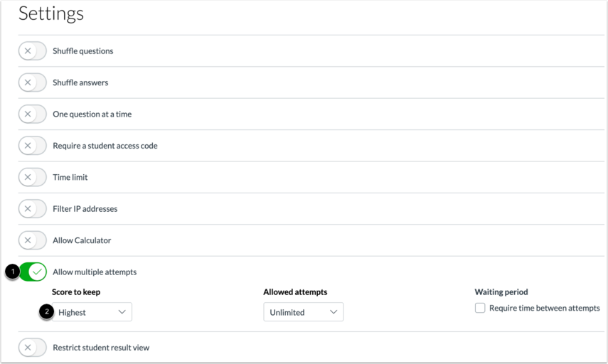This screenshot has width=608, height=364.
Task: Open the Score to keep dropdown
Action: pos(92,312)
